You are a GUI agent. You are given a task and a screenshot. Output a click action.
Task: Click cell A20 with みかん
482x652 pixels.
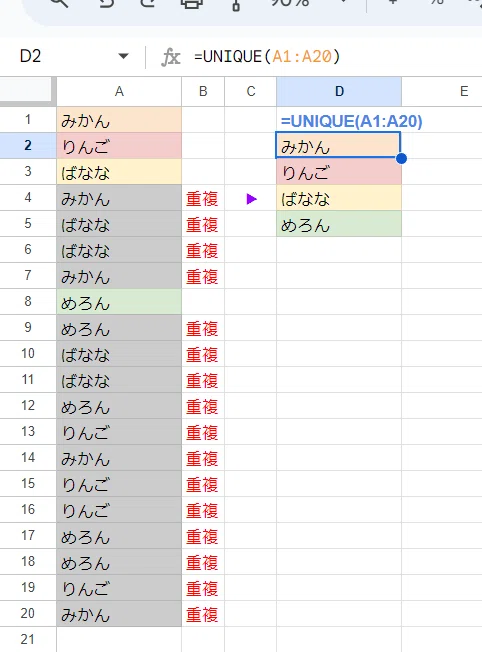coord(119,613)
